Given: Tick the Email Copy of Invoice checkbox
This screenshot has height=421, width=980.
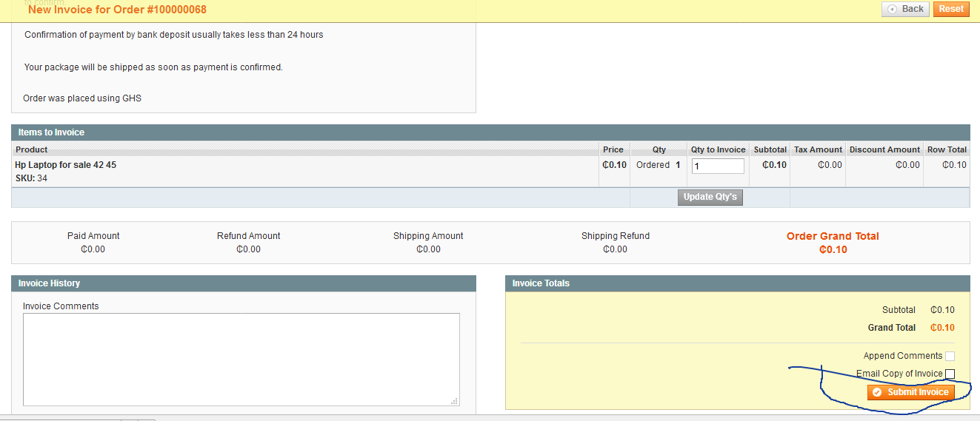Looking at the screenshot, I should coord(950,374).
